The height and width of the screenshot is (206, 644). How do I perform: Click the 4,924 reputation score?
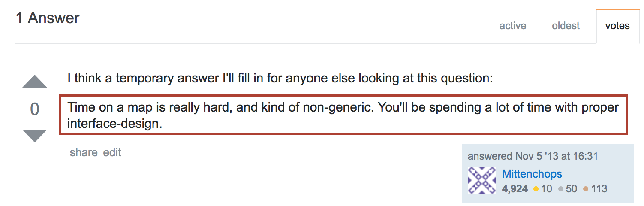click(x=515, y=189)
